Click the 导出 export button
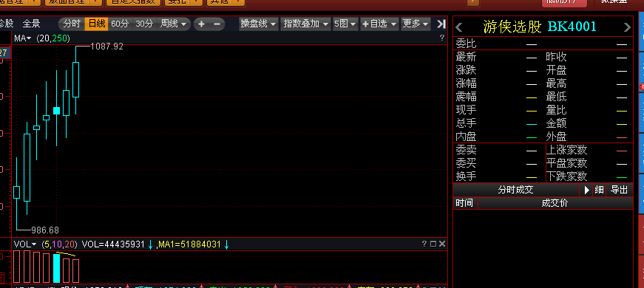Image resolution: width=644 pixels, height=288 pixels. pyautogui.click(x=619, y=190)
